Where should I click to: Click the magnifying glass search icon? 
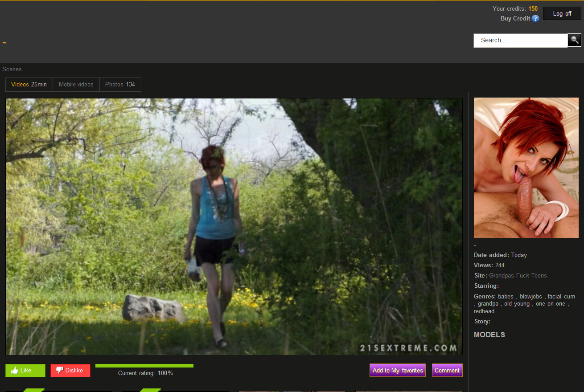[x=574, y=40]
